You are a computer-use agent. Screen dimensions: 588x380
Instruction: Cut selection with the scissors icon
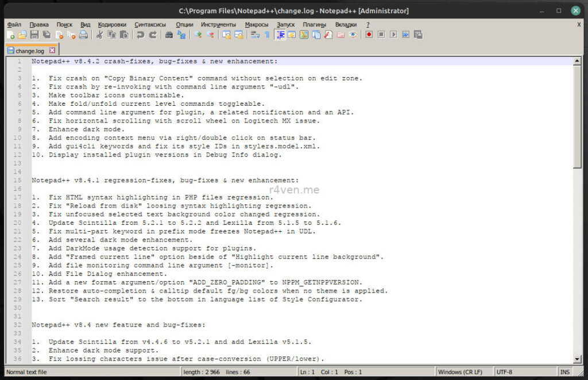pos(99,35)
